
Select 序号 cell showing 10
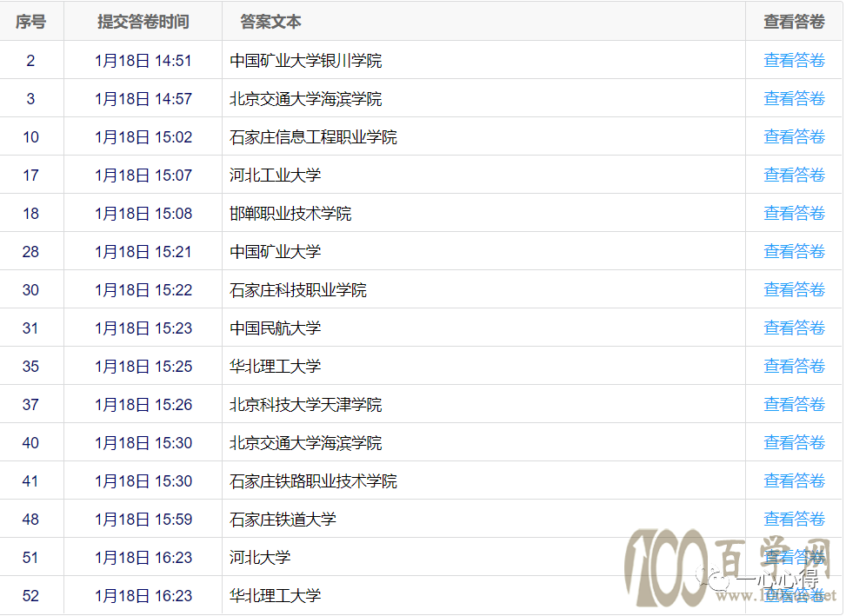pyautogui.click(x=30, y=137)
